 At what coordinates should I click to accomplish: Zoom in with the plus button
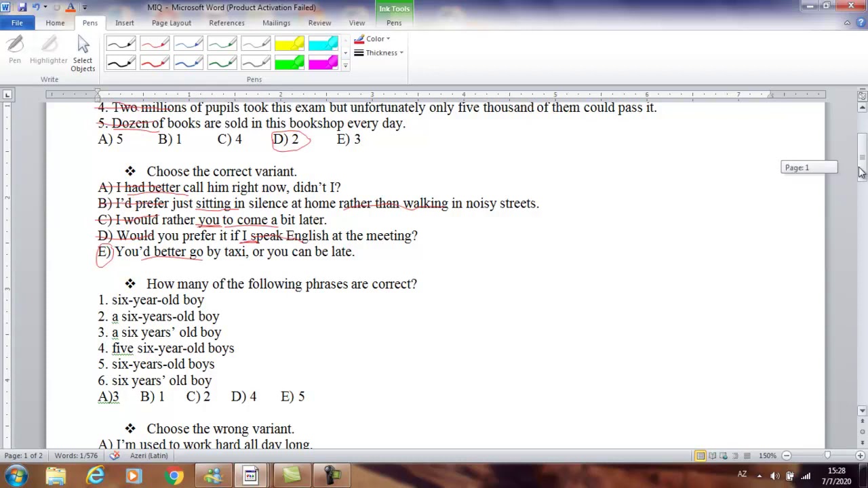pyautogui.click(x=861, y=455)
